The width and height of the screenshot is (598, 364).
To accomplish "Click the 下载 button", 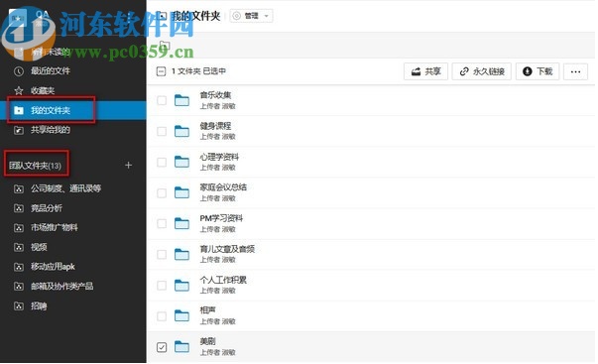I will tap(538, 71).
